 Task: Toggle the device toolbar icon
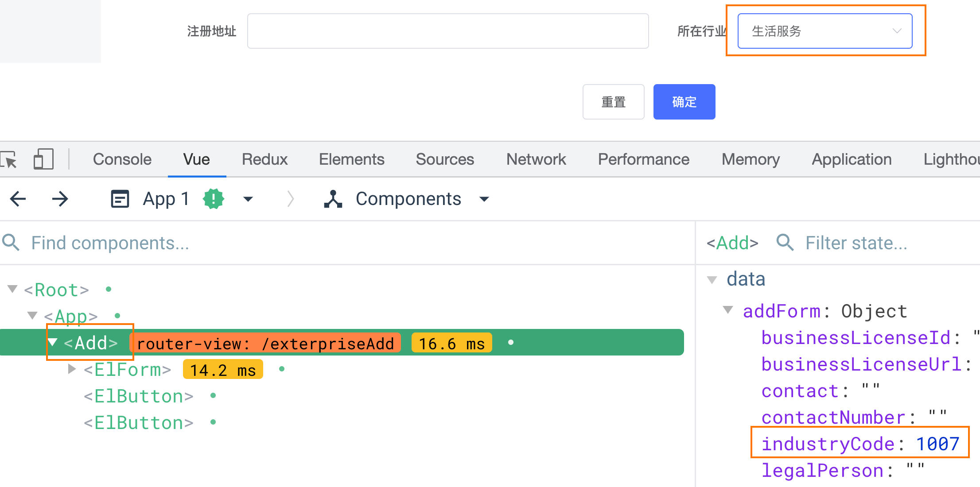coord(43,159)
